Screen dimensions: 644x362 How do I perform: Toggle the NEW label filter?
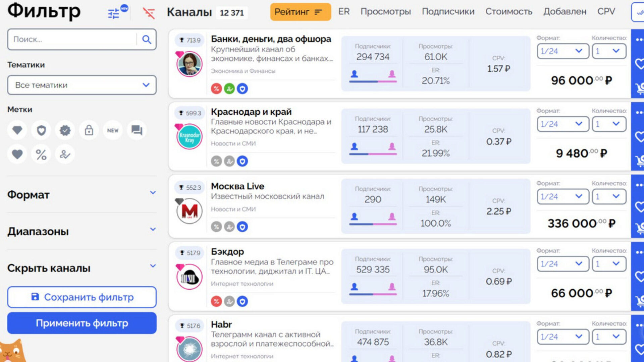pyautogui.click(x=113, y=130)
